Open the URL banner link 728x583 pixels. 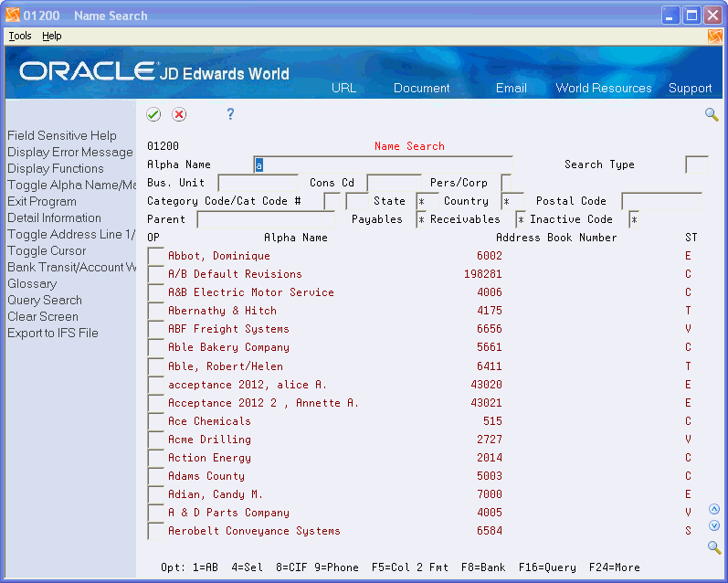pyautogui.click(x=344, y=88)
